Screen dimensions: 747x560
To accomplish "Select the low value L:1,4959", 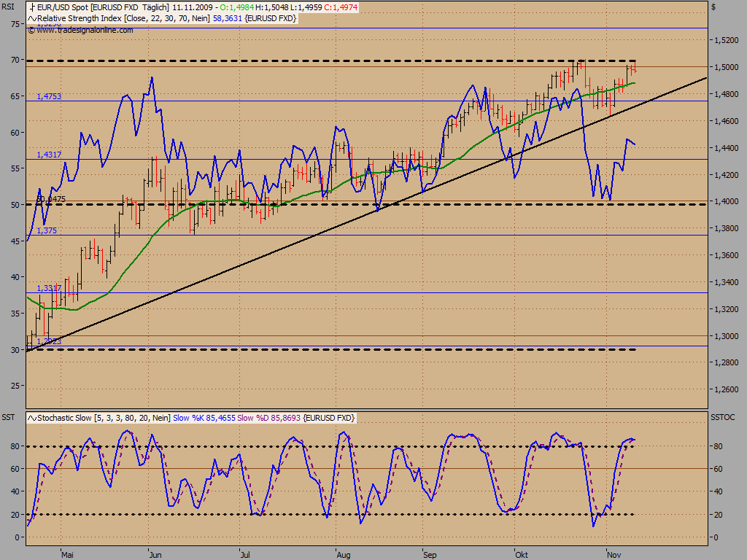I will pos(306,7).
